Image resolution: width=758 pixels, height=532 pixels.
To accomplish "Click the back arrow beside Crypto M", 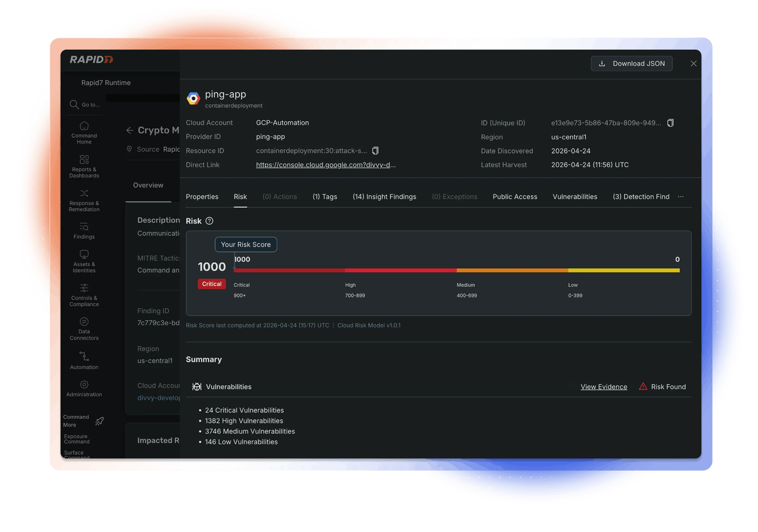I will [129, 130].
